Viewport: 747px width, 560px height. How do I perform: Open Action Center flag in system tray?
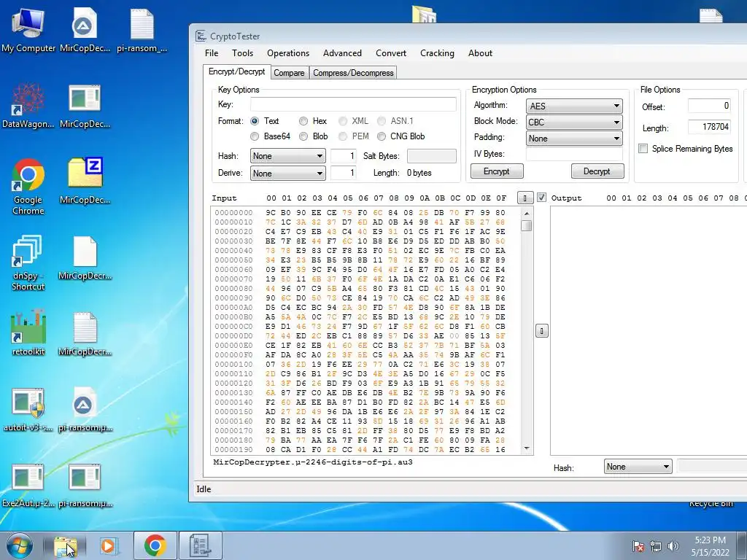tap(638, 546)
